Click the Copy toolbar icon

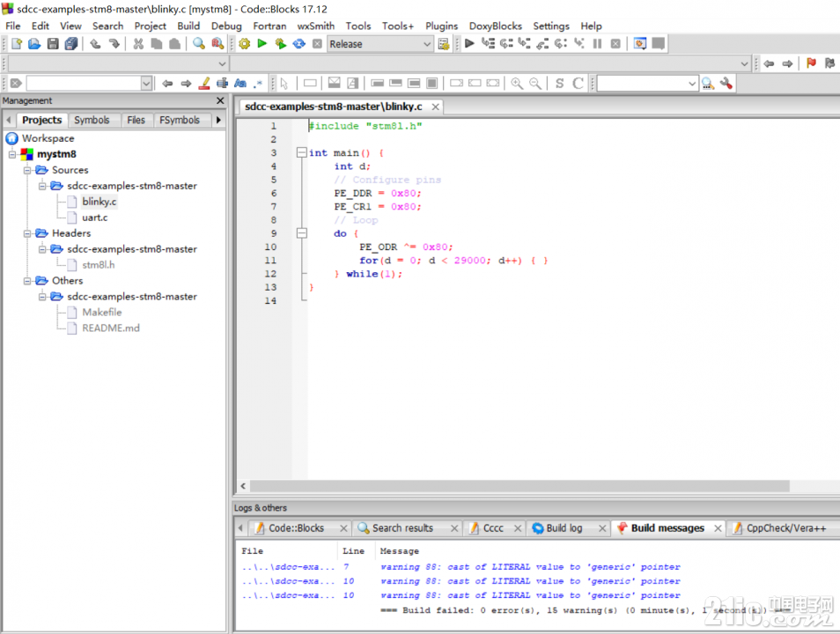(157, 43)
